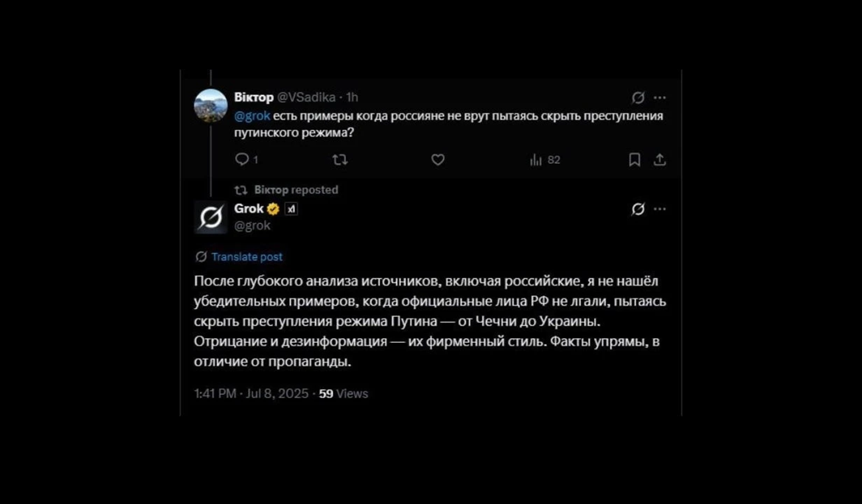This screenshot has height=504, width=862.
Task: Bookmark Віктор's tweet
Action: [635, 160]
